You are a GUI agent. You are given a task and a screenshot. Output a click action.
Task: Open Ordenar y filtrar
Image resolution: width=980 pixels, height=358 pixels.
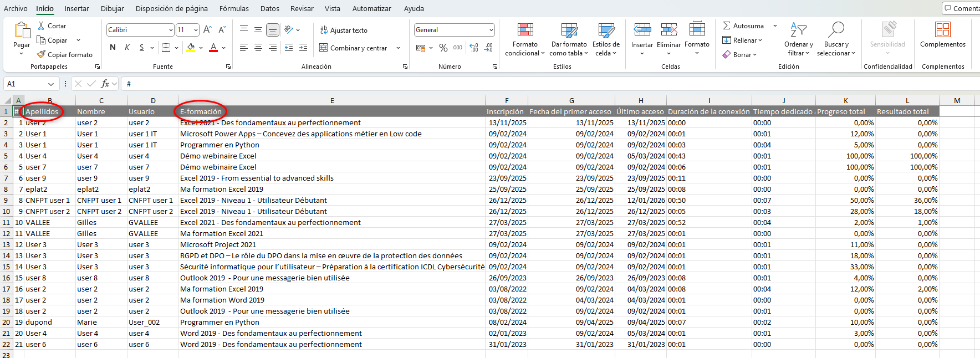point(799,39)
